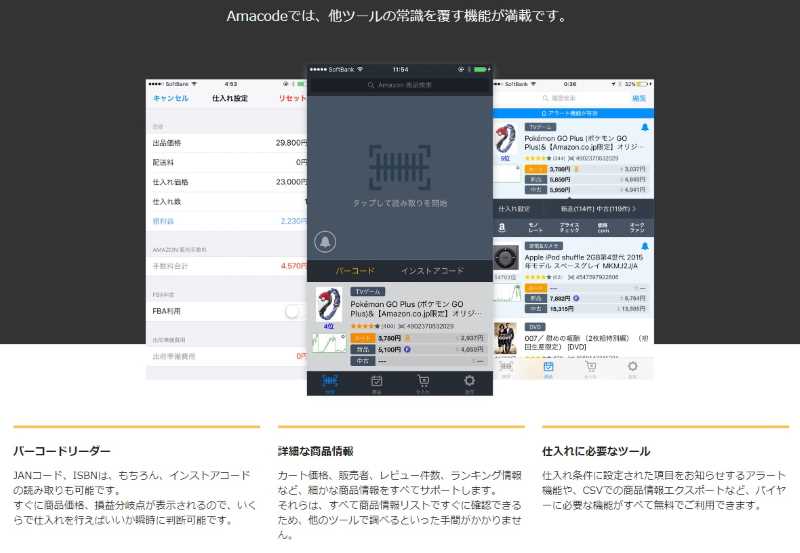Click the top headline starting with Amacodeでは
This screenshot has width=800, height=553.
[397, 16]
